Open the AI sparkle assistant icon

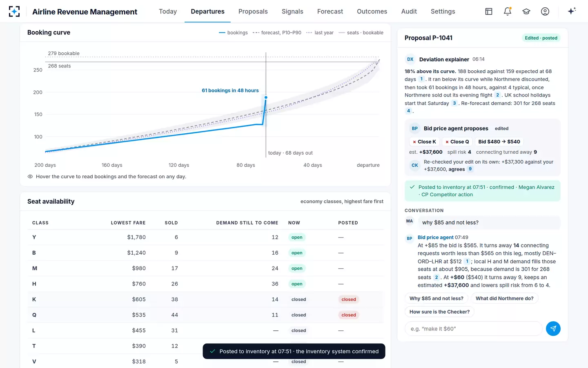pyautogui.click(x=572, y=11)
